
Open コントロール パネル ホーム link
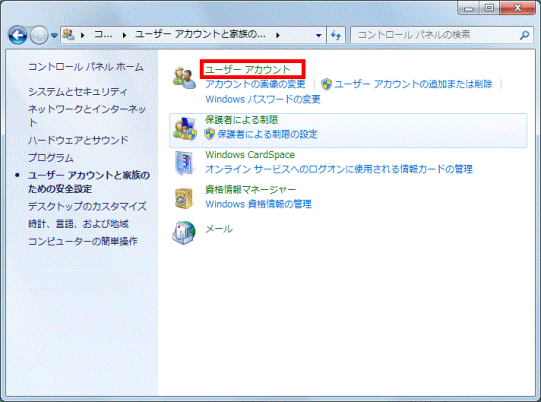tap(86, 67)
